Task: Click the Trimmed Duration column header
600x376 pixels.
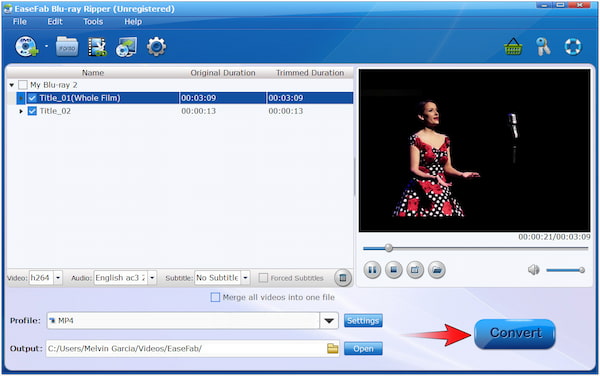Action: 310,73
